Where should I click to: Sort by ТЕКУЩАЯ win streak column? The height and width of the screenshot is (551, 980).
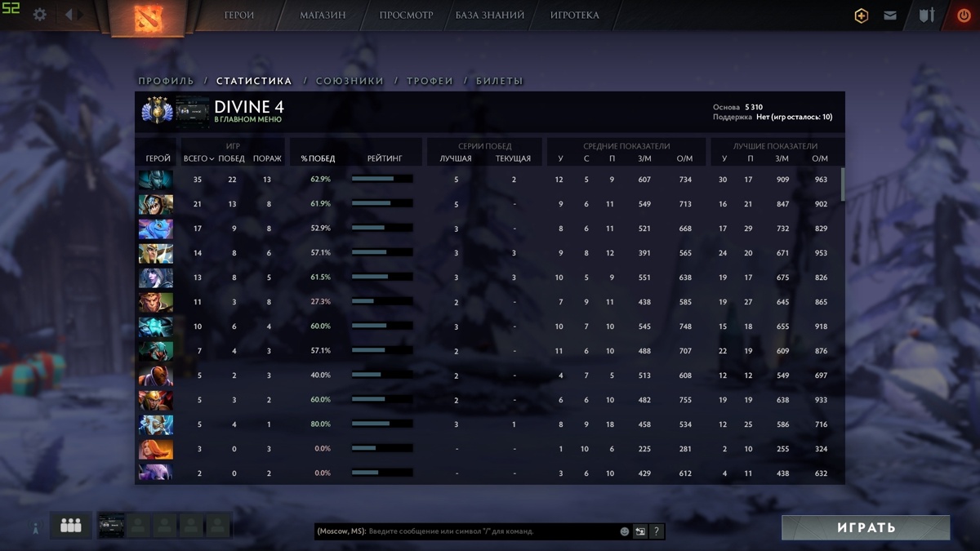click(513, 158)
